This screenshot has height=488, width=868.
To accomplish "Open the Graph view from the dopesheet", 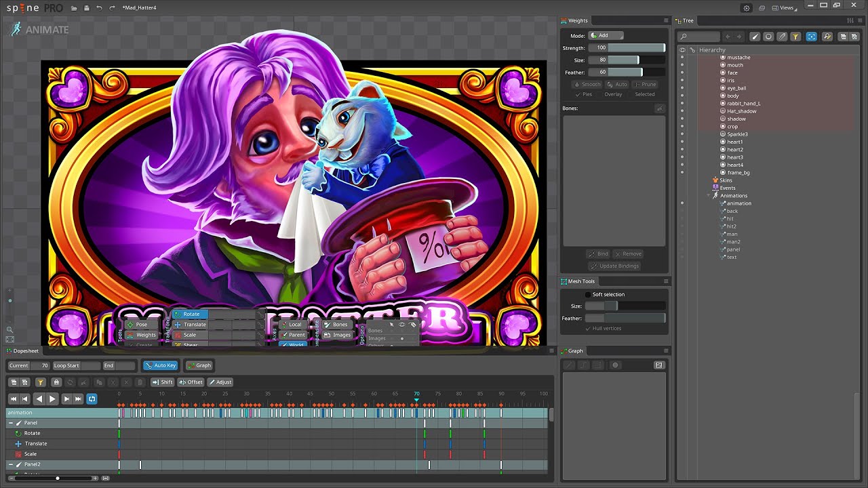I will [199, 365].
